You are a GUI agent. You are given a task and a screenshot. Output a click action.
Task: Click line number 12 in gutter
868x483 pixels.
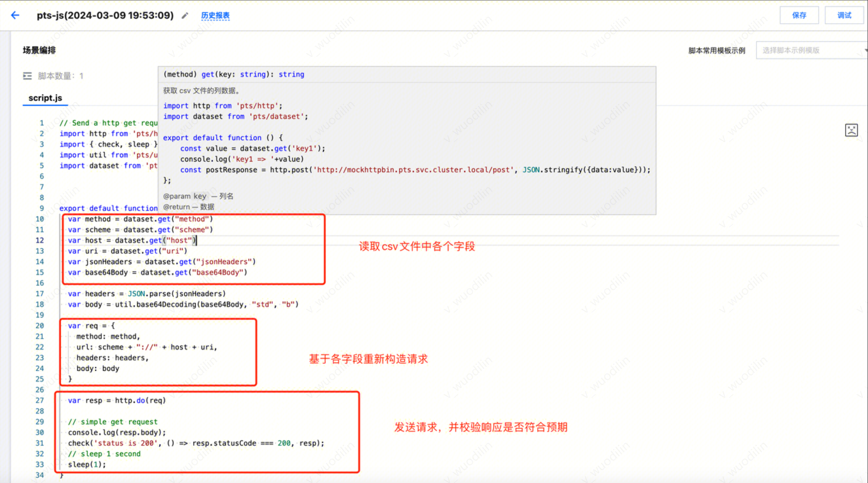[x=40, y=240]
